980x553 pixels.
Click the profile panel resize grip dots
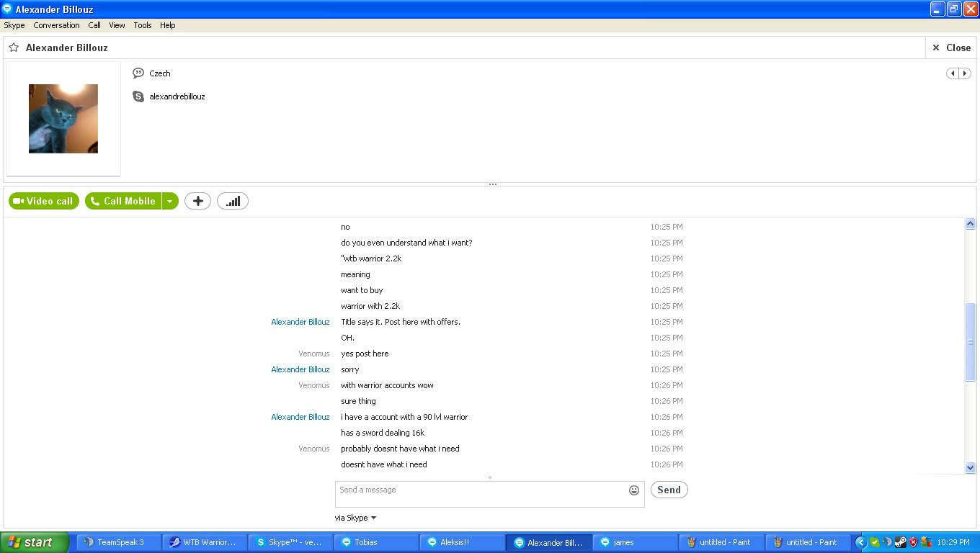click(493, 184)
